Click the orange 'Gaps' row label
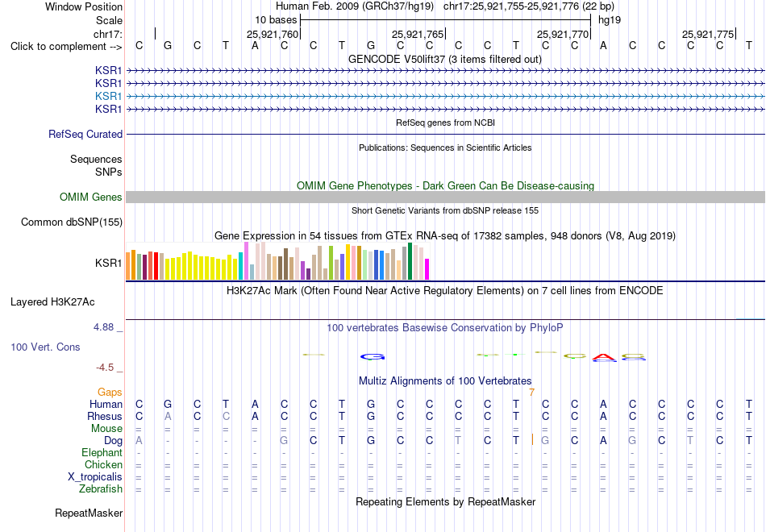The image size is (766, 532). pyautogui.click(x=110, y=393)
